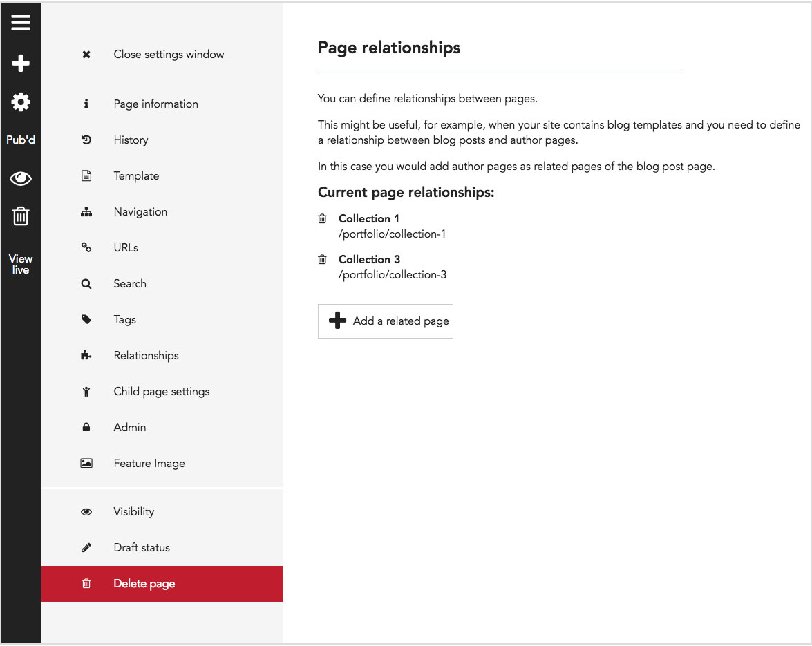Click the Navigation sitemap icon
This screenshot has width=812, height=646.
(x=86, y=211)
